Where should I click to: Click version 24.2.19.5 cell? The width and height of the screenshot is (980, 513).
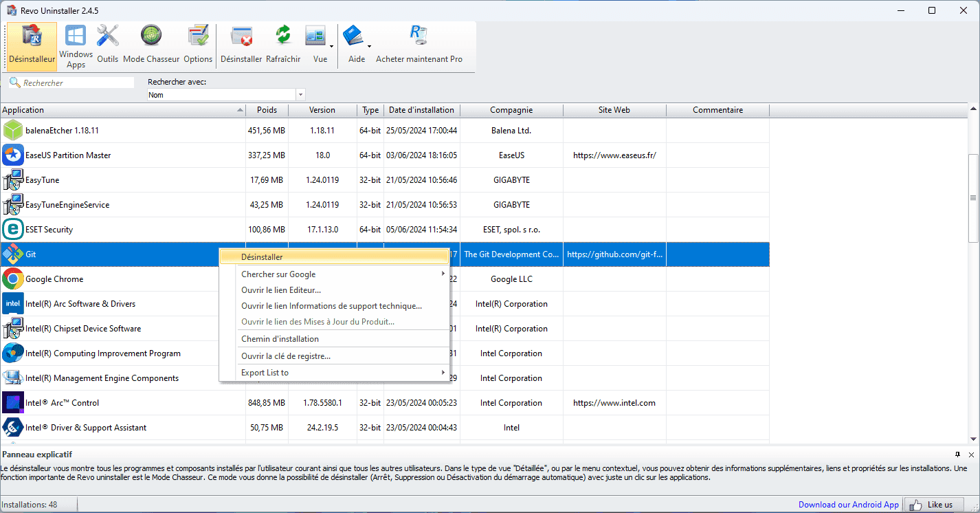pos(322,427)
